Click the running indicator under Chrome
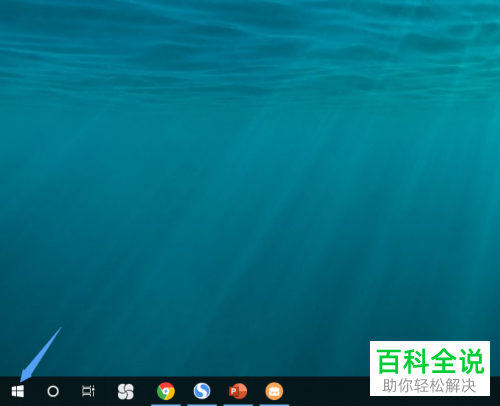Viewport: 500px width, 406px height. 166,405
